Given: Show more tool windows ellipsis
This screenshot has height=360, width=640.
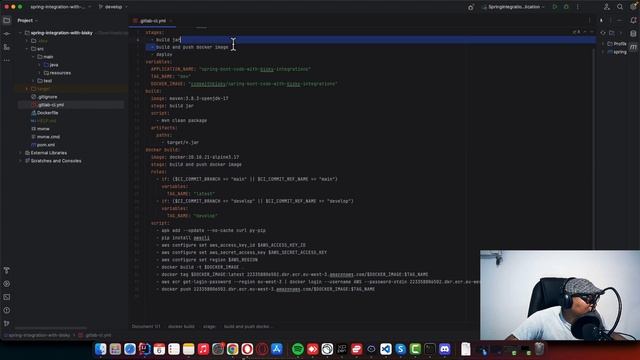Looking at the screenshot, I should (x=7, y=60).
